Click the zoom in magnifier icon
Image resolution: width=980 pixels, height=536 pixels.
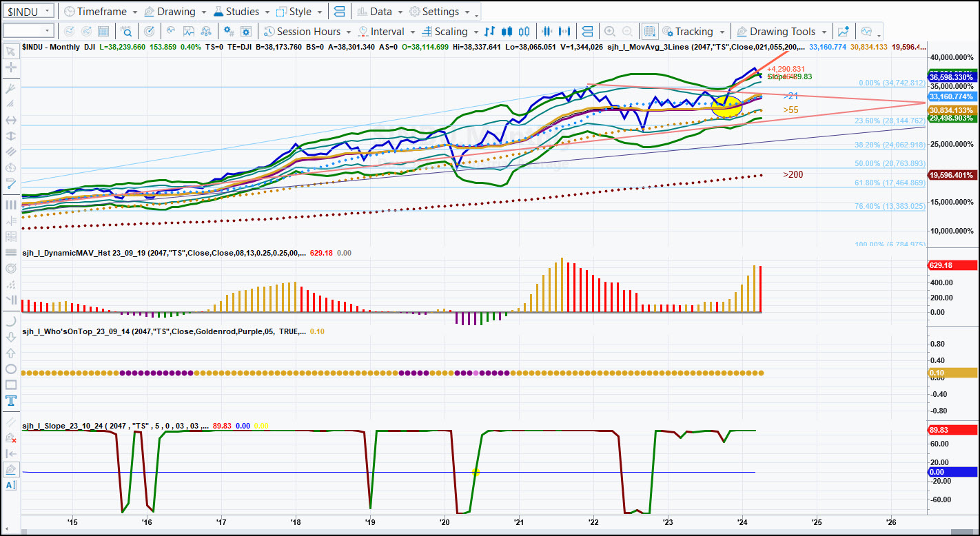tap(610, 32)
